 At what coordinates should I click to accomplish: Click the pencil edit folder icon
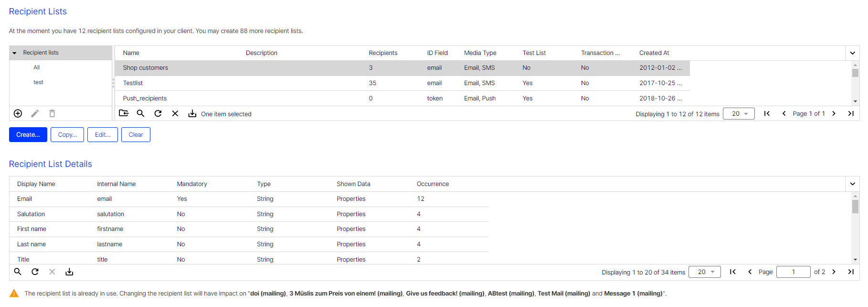pyautogui.click(x=35, y=113)
